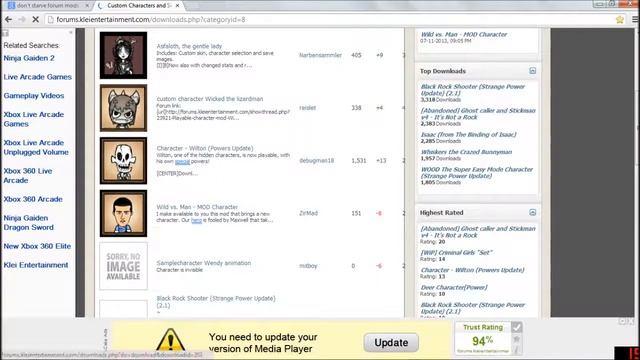Click the warning triangle icon in the ad
The height and width of the screenshot is (360, 640).
170,339
